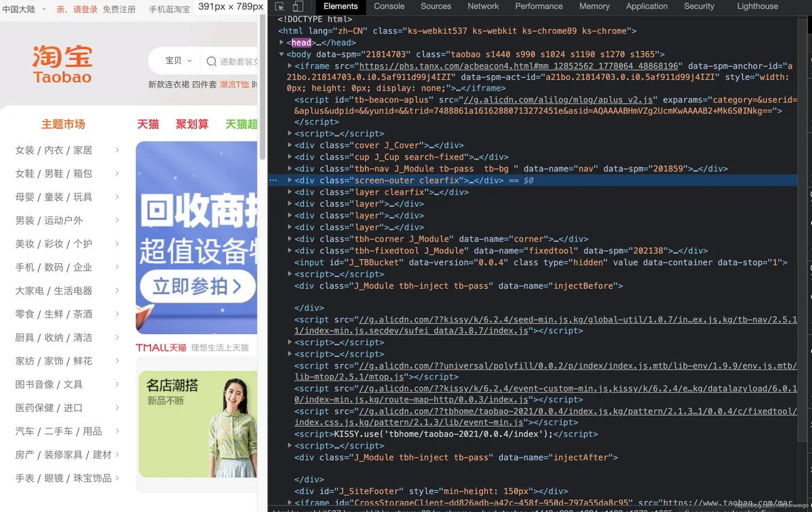Open the 中国大陆 region dropdown

(x=24, y=9)
